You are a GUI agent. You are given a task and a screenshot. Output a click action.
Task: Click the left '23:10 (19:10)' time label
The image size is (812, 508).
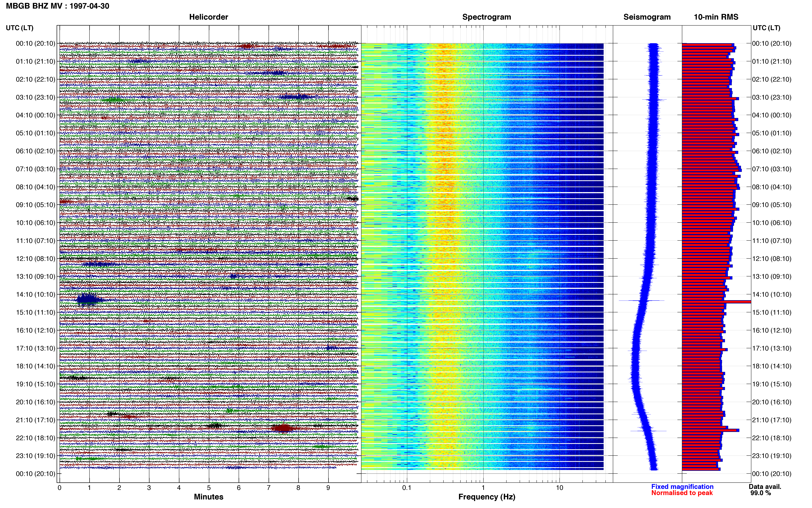tap(36, 456)
